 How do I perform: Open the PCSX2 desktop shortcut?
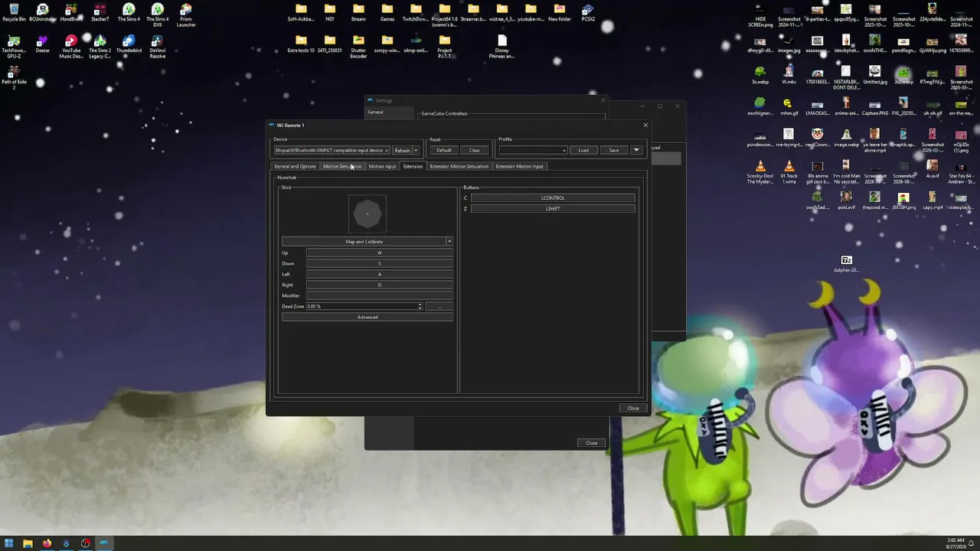coord(588,13)
